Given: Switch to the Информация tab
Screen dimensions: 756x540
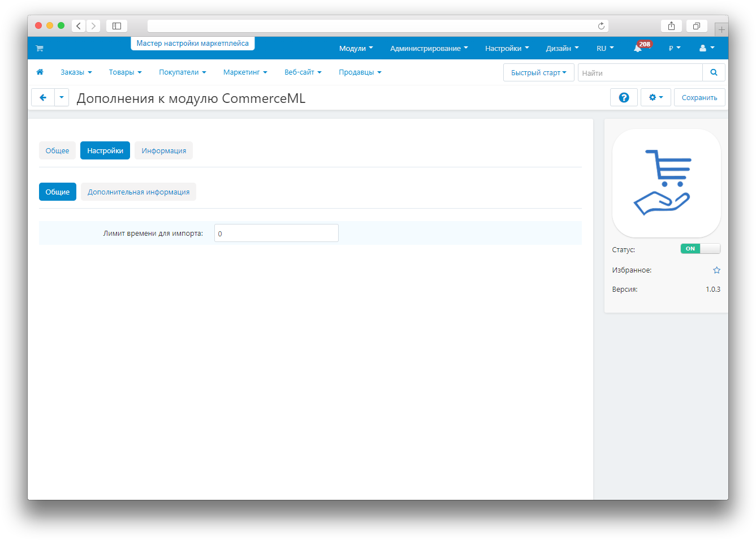Looking at the screenshot, I should 163,151.
